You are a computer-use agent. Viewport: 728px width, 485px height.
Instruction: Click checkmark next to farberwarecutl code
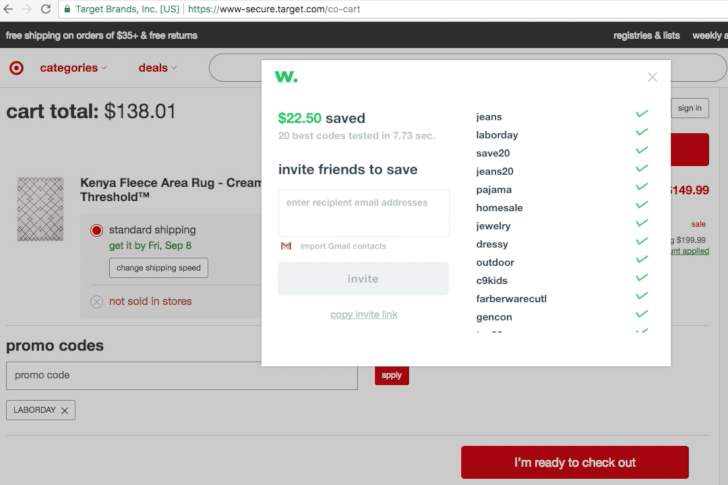click(x=642, y=296)
